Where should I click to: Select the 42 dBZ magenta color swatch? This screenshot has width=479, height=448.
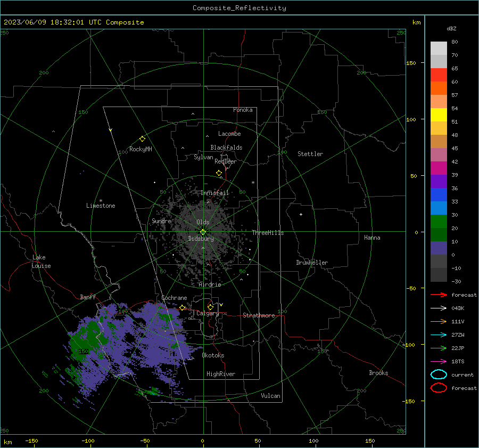[439, 168]
